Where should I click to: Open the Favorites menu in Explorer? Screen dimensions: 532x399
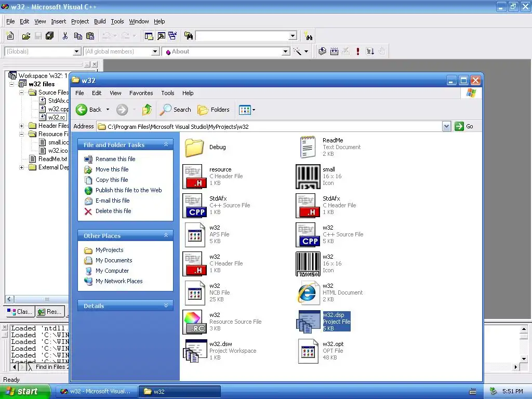(x=141, y=93)
